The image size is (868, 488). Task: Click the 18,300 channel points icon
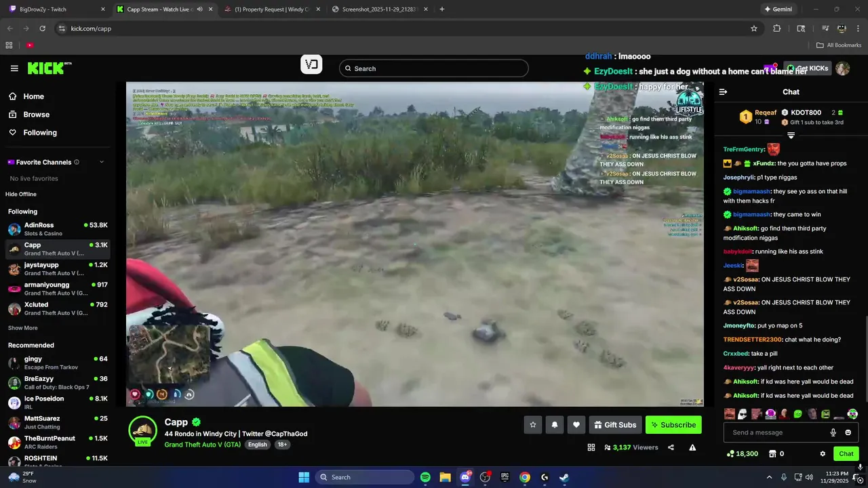click(x=730, y=453)
